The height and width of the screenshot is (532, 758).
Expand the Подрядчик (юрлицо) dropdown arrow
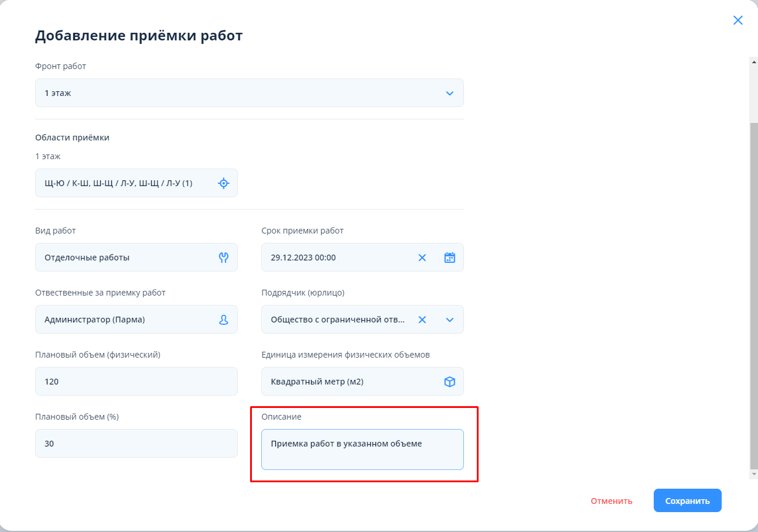[x=449, y=320]
